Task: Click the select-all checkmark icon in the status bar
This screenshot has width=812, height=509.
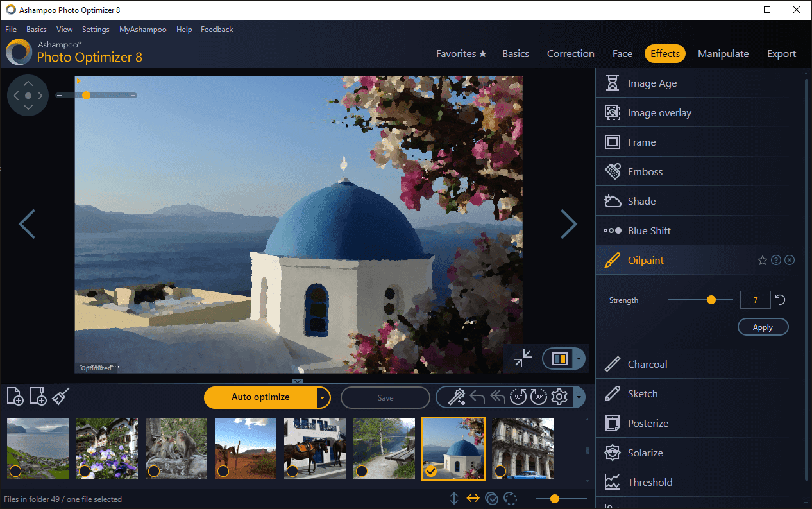Action: coord(492,498)
